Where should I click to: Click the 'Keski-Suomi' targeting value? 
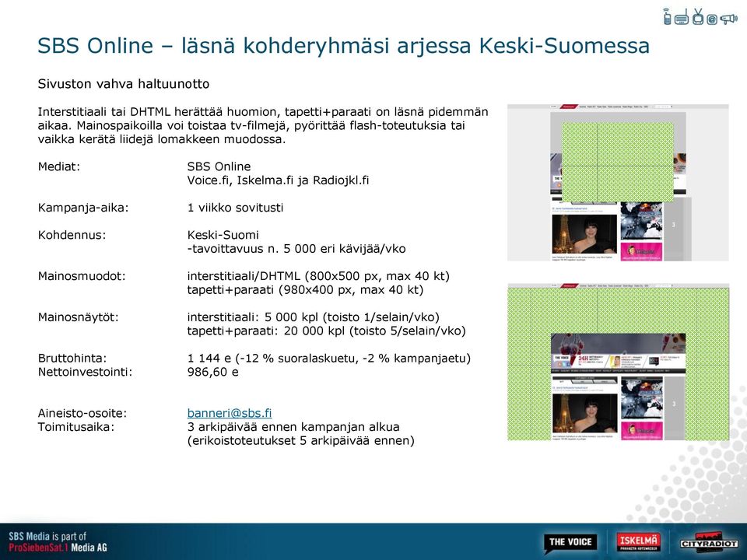tap(223, 235)
